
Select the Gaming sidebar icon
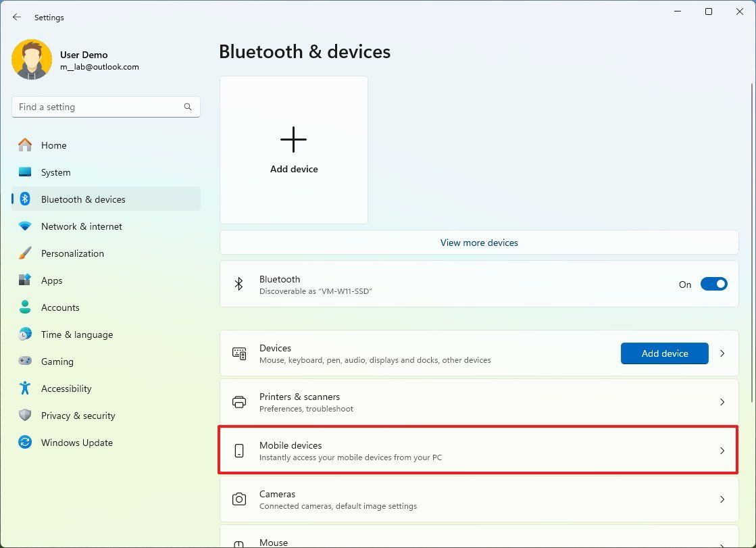(x=25, y=361)
